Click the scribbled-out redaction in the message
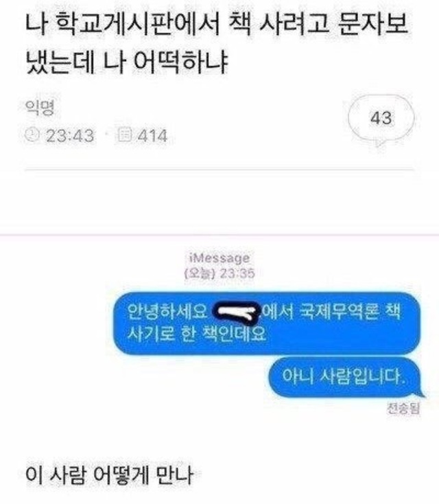Screen dimensions: 439x504 237,312
